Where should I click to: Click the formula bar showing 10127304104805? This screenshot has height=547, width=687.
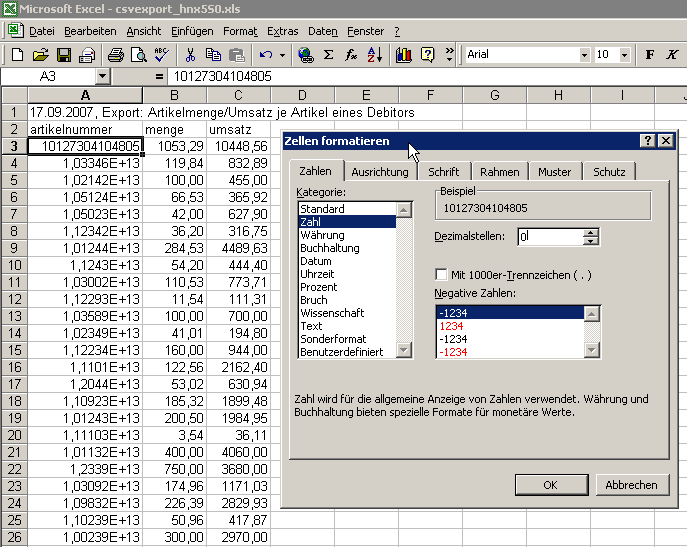pyautogui.click(x=427, y=77)
